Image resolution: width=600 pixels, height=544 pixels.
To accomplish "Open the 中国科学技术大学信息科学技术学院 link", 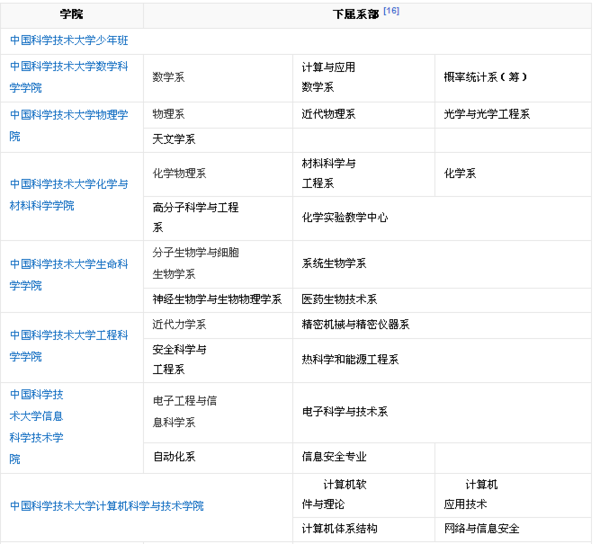I will coord(36,427).
